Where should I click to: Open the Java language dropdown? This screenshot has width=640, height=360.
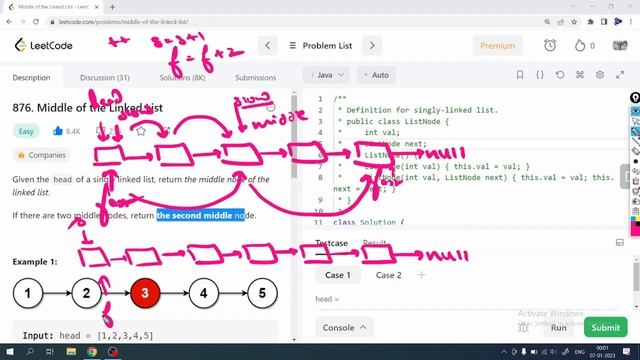coord(326,75)
